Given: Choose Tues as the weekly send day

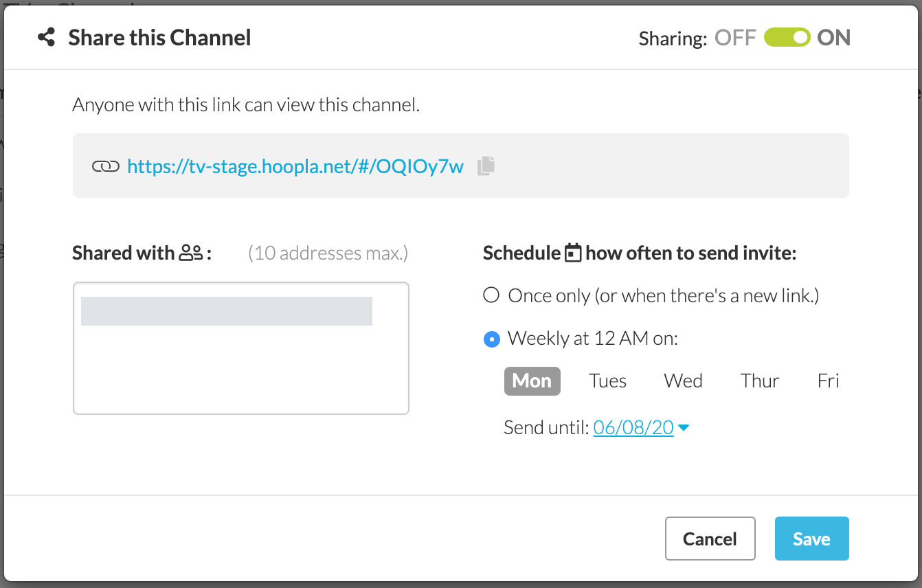Looking at the screenshot, I should (x=608, y=381).
